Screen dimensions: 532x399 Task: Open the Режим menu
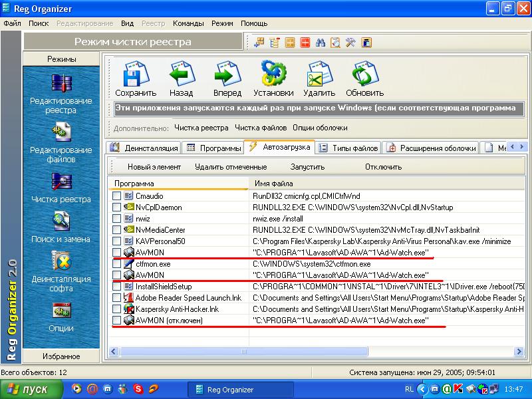coord(222,23)
